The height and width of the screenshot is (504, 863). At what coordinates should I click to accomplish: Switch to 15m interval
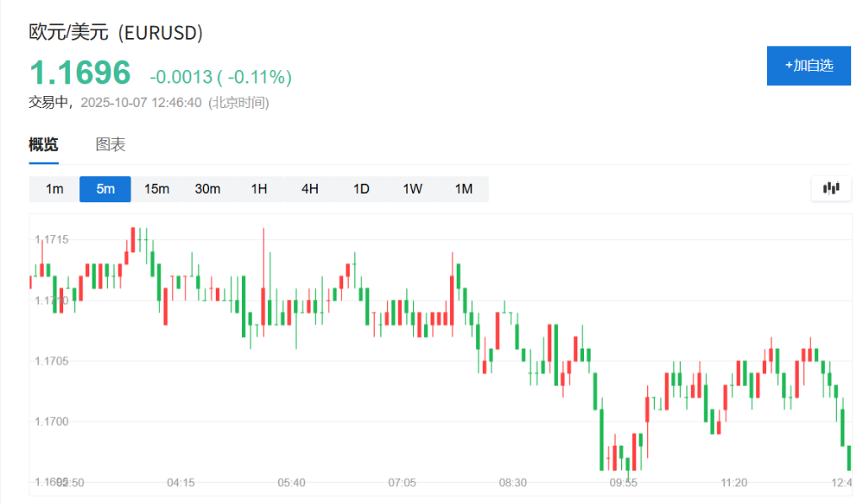tap(157, 189)
